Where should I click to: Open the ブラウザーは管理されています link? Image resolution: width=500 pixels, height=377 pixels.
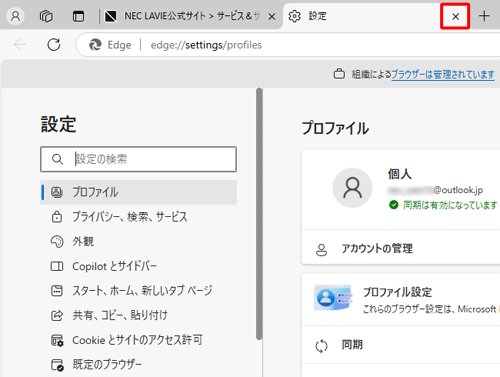443,74
